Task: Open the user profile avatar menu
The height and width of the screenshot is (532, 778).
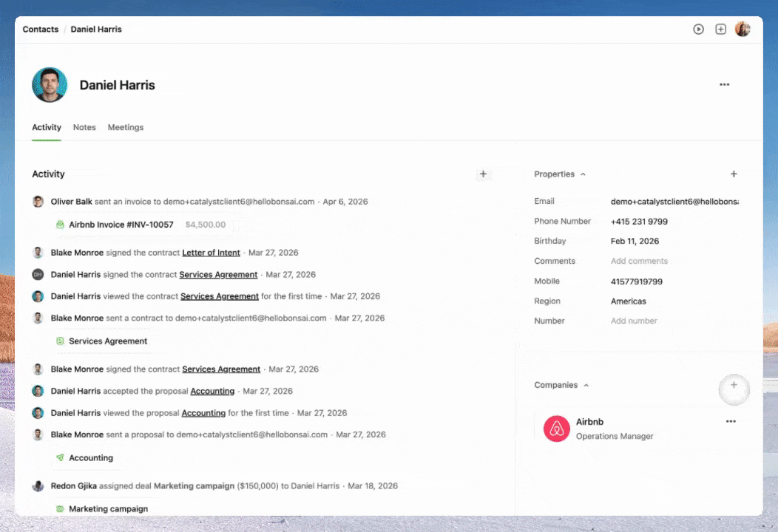Action: click(743, 30)
